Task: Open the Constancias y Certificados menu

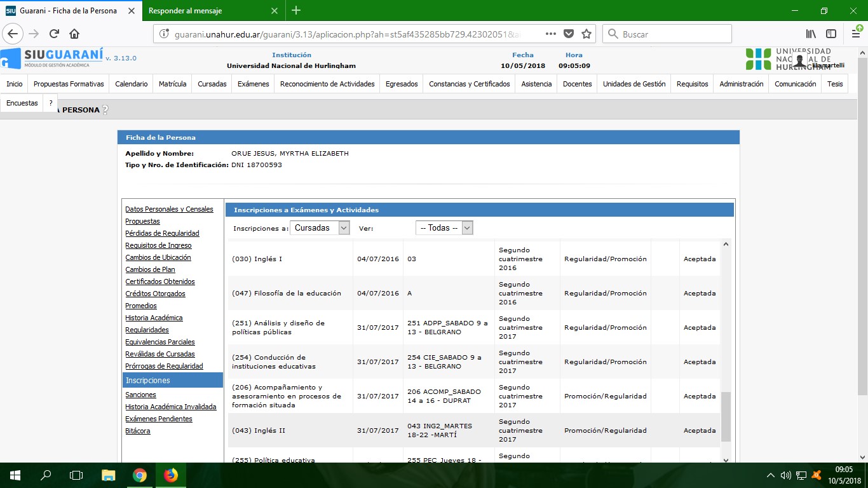Action: pyautogui.click(x=470, y=84)
